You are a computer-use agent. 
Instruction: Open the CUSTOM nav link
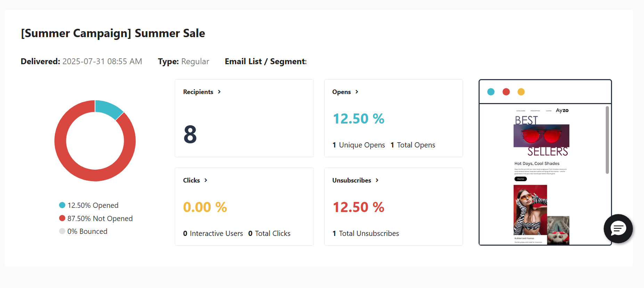(x=549, y=111)
